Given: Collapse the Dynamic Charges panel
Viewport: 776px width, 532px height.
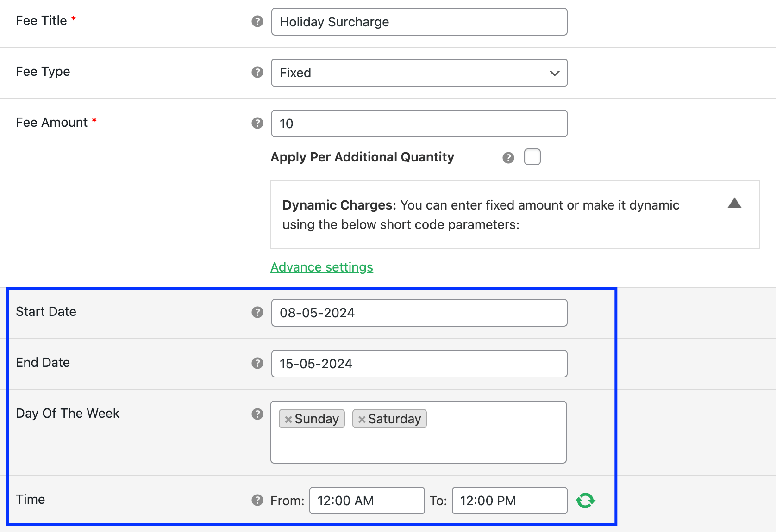Looking at the screenshot, I should tap(735, 203).
